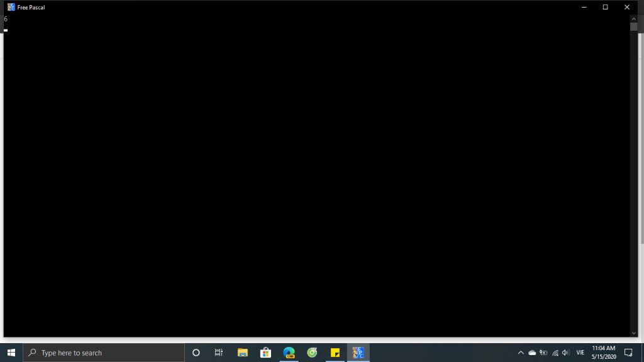The image size is (644, 362).
Task: Open the clock showing 11:04 AM
Action: [x=604, y=353]
